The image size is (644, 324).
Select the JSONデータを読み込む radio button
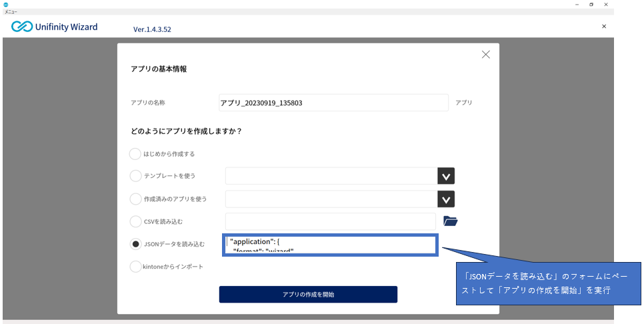[135, 244]
